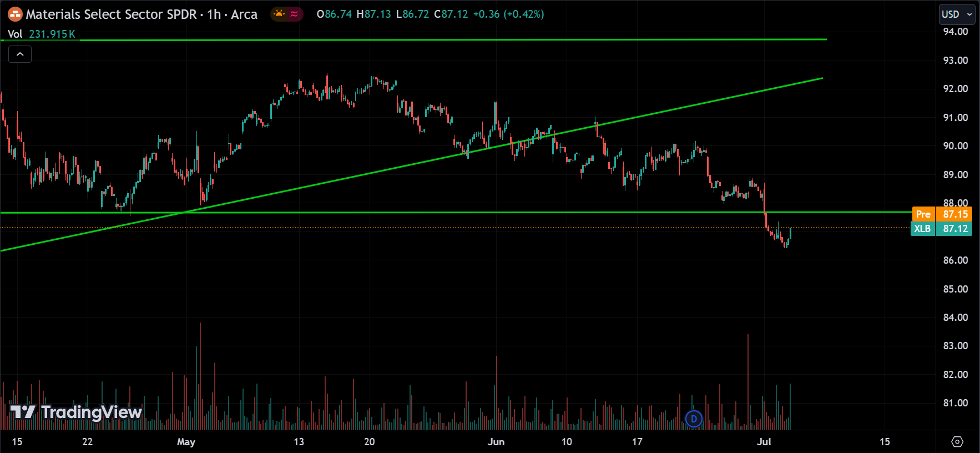Click the 13 date label on the time axis
The height and width of the screenshot is (453, 980).
(x=299, y=442)
